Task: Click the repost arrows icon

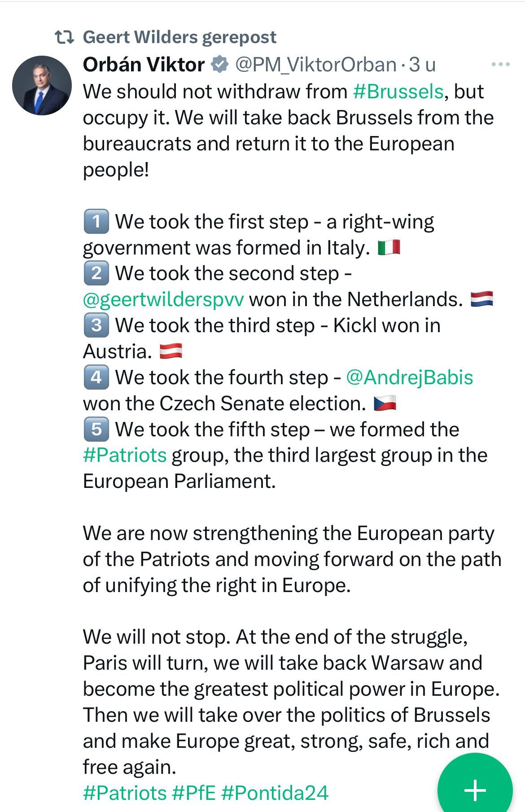Action: 64,37
